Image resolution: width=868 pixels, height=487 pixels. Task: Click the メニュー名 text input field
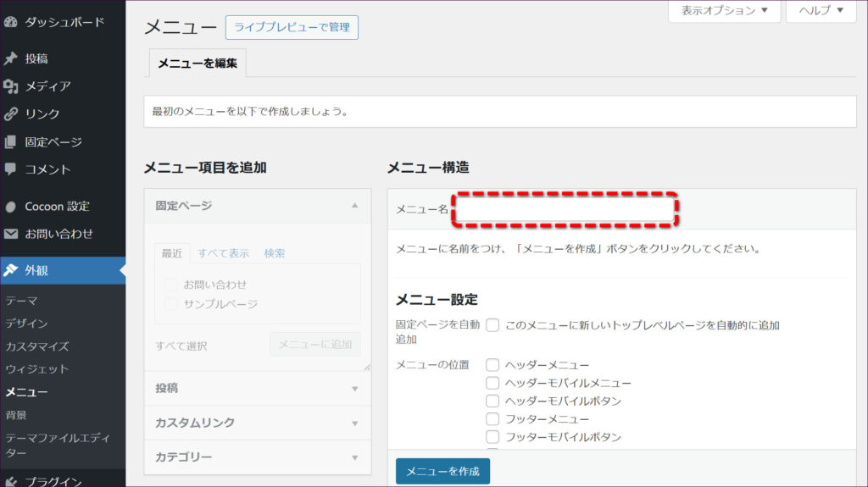pyautogui.click(x=565, y=209)
